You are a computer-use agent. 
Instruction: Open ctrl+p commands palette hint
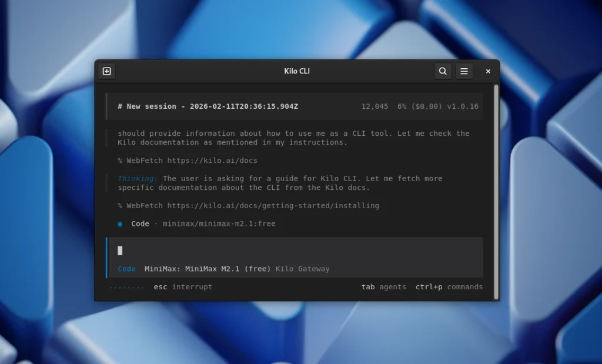pyautogui.click(x=449, y=287)
